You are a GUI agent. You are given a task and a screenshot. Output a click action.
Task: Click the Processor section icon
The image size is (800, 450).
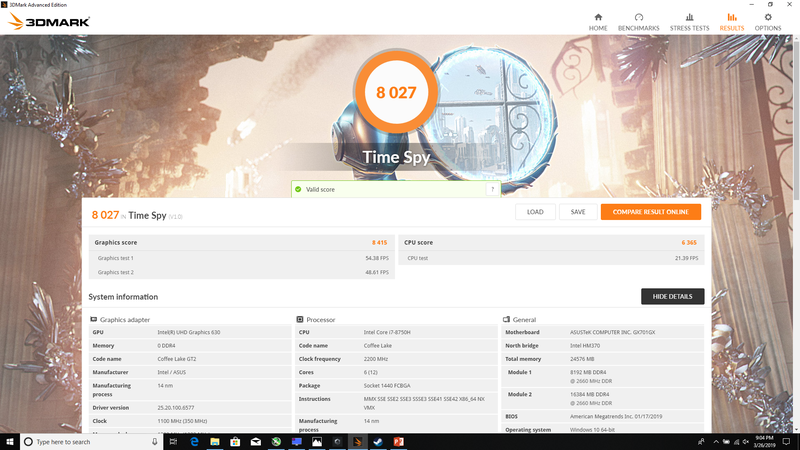pos(300,320)
